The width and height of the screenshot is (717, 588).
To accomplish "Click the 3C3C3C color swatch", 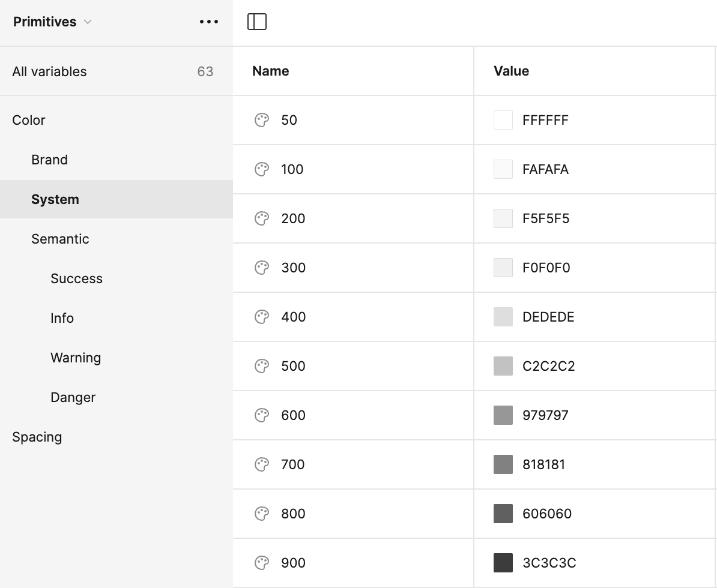I will point(503,563).
